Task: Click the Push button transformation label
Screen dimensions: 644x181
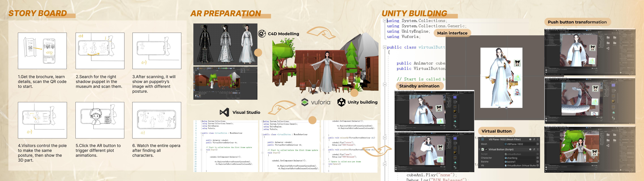Action: coord(577,22)
